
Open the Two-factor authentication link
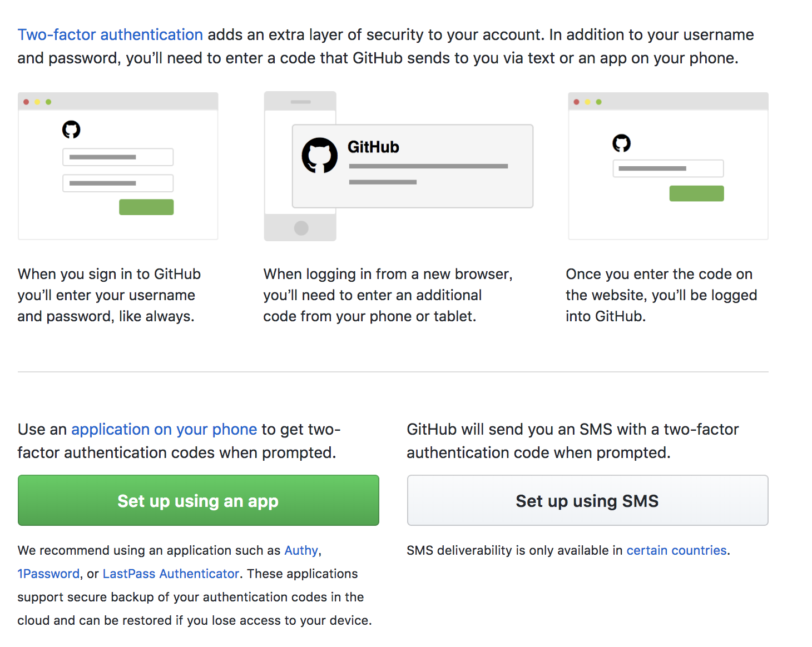110,34
